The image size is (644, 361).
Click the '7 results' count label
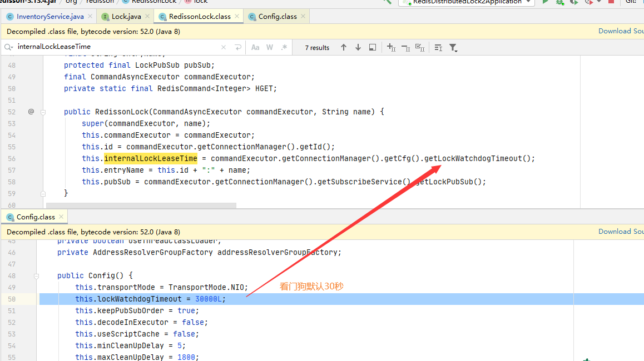(317, 48)
